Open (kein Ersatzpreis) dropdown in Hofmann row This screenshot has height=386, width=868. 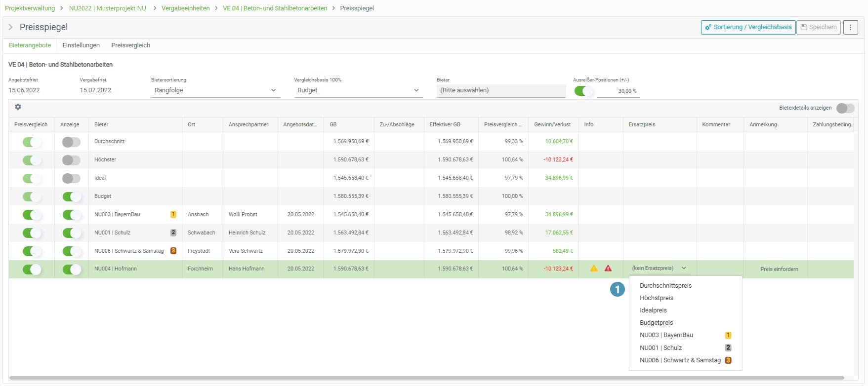click(659, 268)
